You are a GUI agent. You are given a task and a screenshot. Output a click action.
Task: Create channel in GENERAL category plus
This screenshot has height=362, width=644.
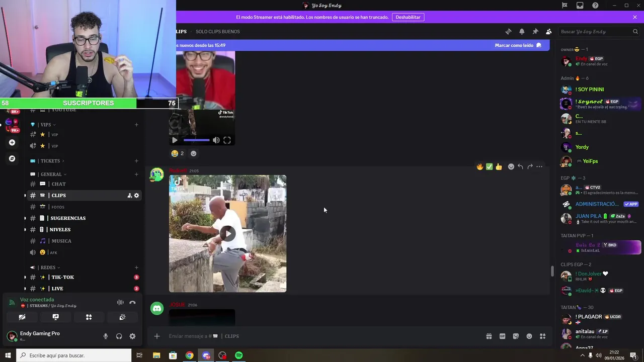click(x=136, y=174)
